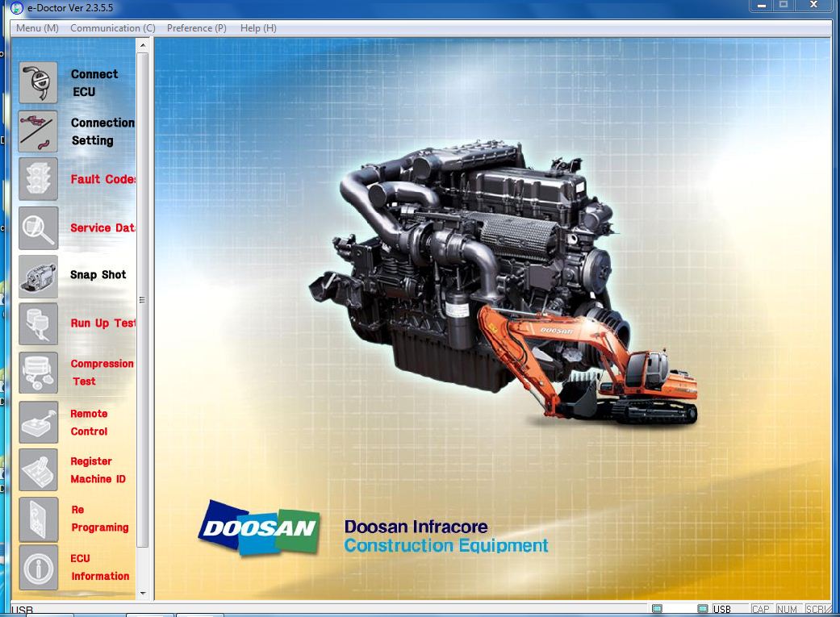
Task: Click the status bar icon beside USB
Action: pos(703,609)
